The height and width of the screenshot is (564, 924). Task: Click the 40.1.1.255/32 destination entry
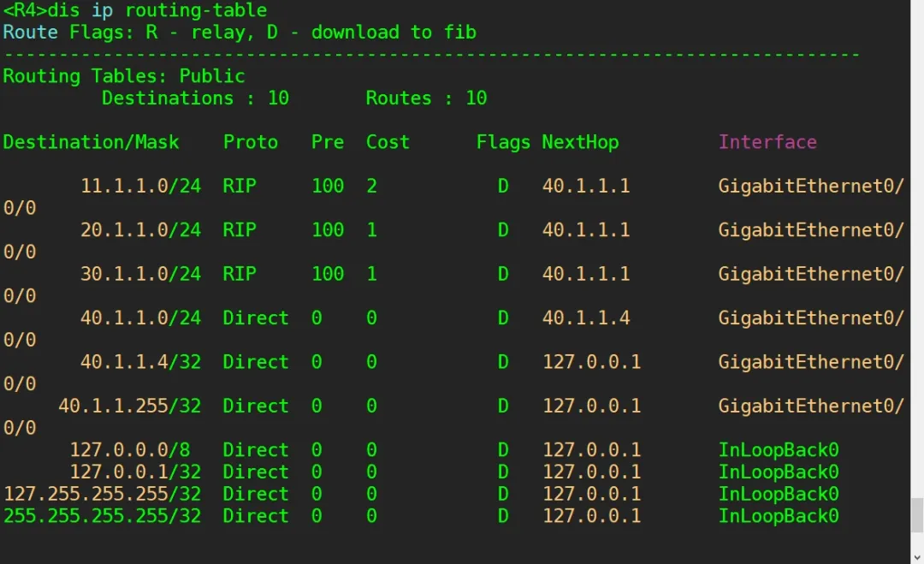click(129, 406)
